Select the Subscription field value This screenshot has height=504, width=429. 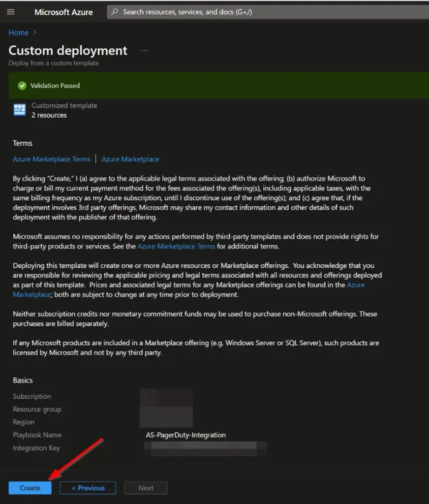[166, 396]
